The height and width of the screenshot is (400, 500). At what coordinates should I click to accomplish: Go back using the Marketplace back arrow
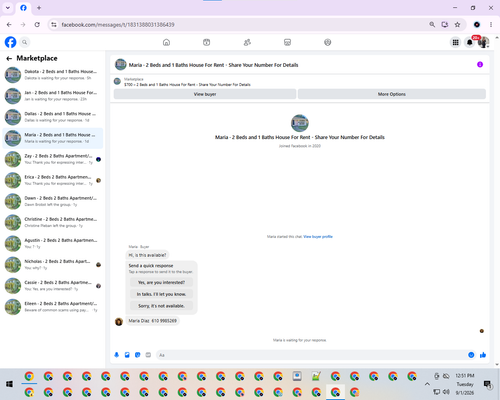point(9,59)
